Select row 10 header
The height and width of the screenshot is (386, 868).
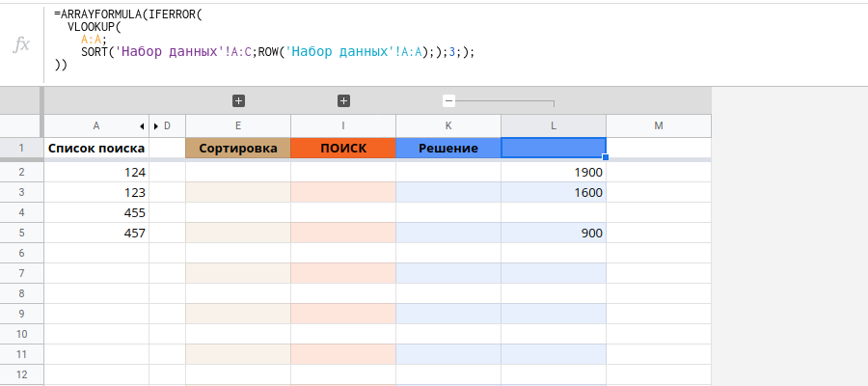pyautogui.click(x=21, y=334)
